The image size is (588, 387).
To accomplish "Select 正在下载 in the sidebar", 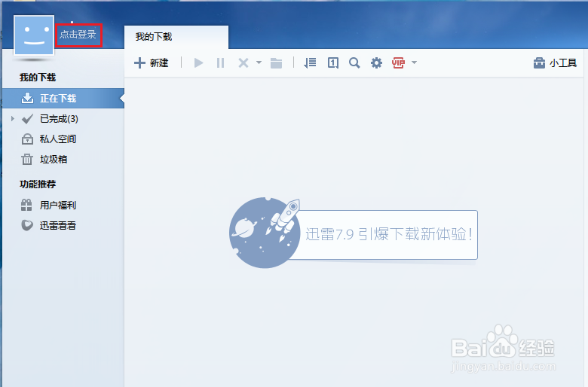I will tap(63, 99).
